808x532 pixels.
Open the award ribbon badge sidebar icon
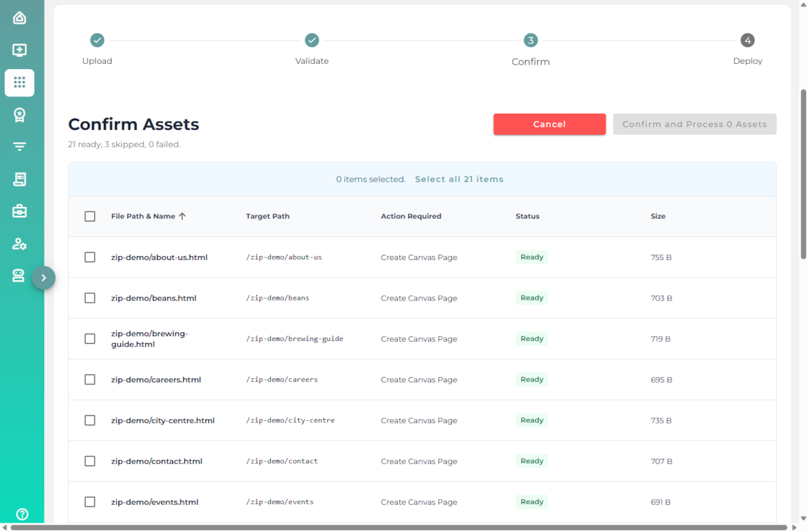(x=19, y=115)
